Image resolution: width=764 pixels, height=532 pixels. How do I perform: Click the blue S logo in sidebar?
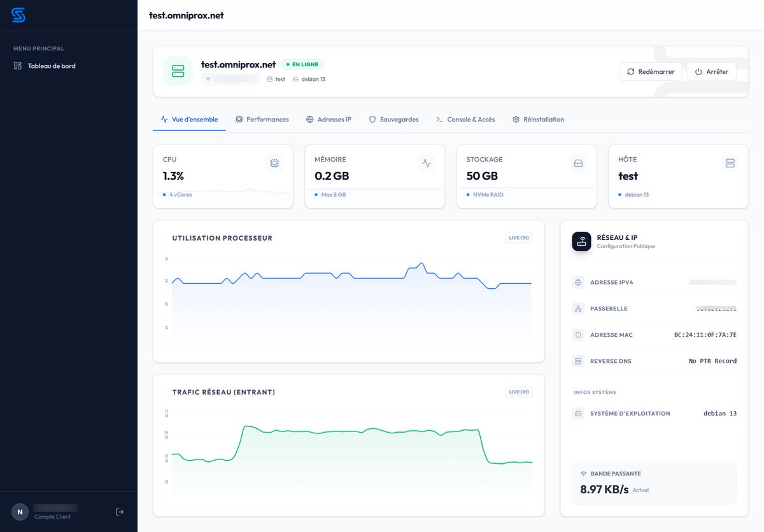click(x=18, y=15)
